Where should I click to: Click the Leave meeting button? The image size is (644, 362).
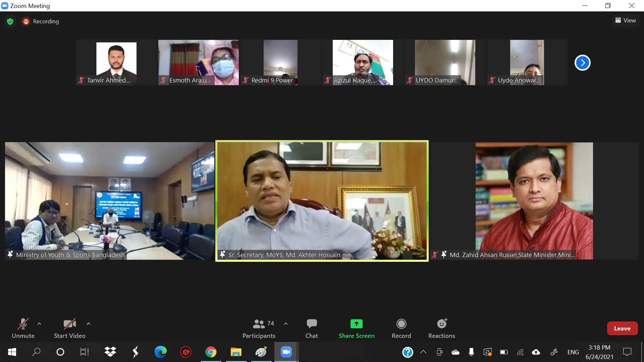(622, 328)
